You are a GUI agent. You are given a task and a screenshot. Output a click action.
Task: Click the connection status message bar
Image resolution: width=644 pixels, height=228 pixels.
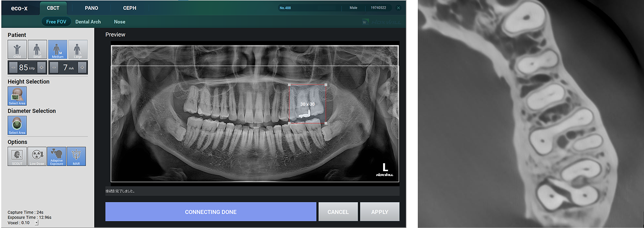point(252,191)
